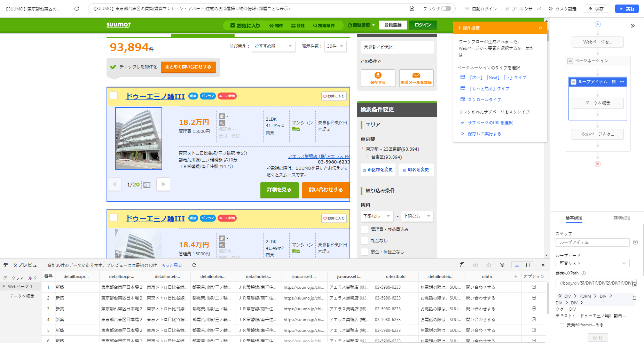644x343 pixels.
Task: Open the three-dot menu on ループアイテム
Action: [x=622, y=82]
